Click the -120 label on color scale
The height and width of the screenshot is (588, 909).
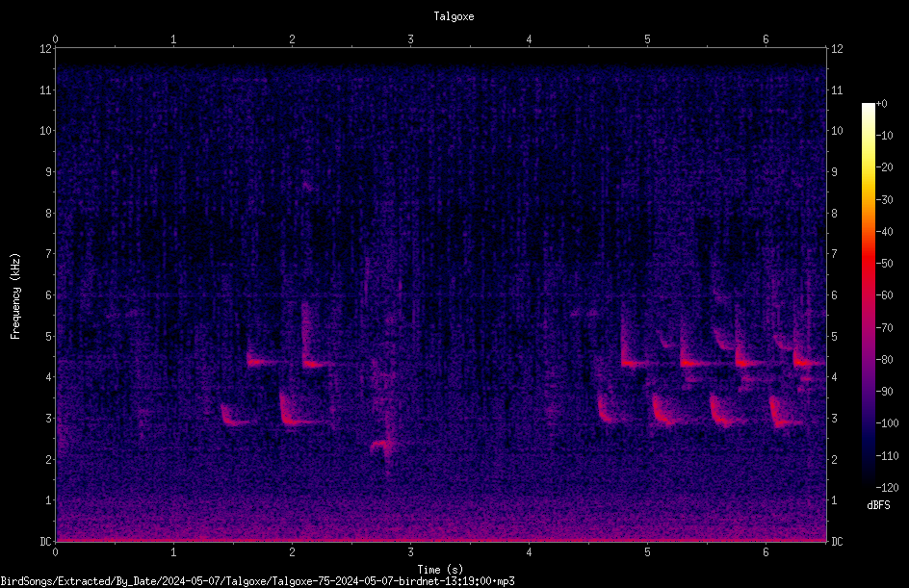pos(887,487)
